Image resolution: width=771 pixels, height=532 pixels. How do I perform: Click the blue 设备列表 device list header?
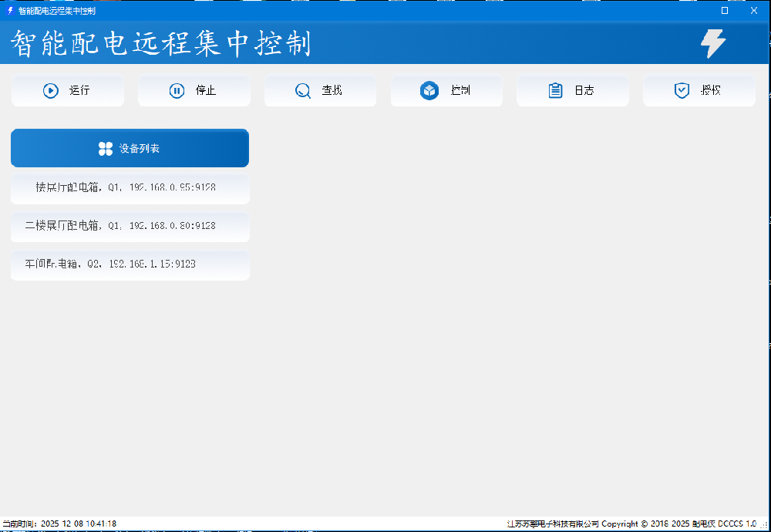tap(130, 148)
